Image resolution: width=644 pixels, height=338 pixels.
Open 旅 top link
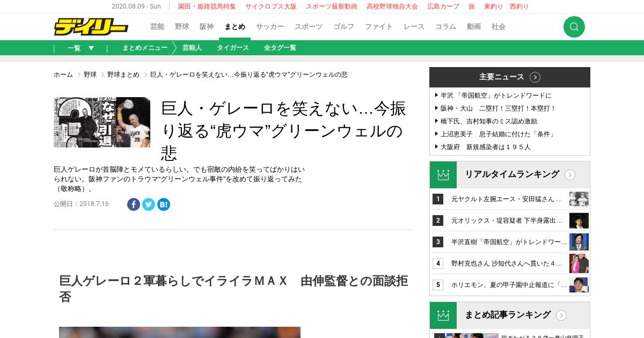click(472, 6)
